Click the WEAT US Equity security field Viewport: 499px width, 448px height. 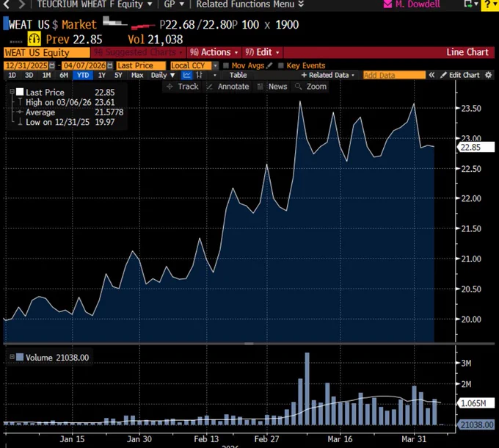pos(47,53)
